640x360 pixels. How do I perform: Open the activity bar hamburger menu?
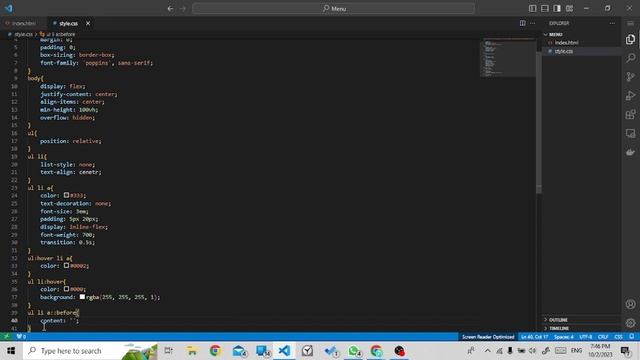pos(630,23)
